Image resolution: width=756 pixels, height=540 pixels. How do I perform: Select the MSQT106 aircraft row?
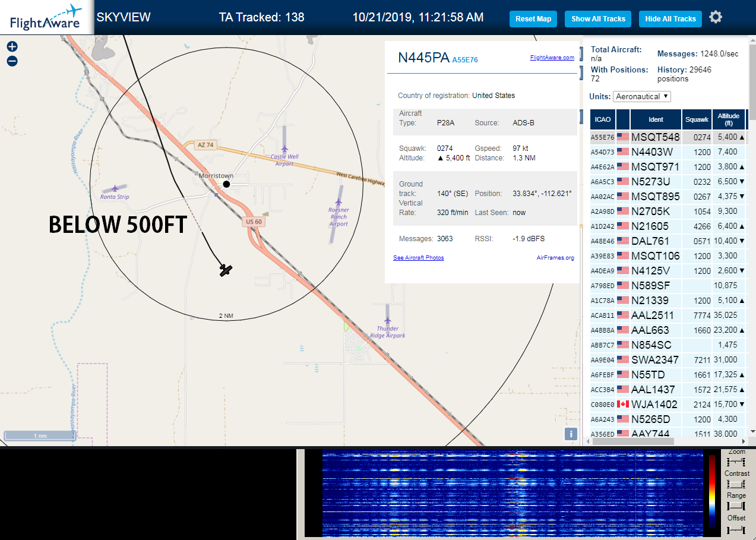668,256
